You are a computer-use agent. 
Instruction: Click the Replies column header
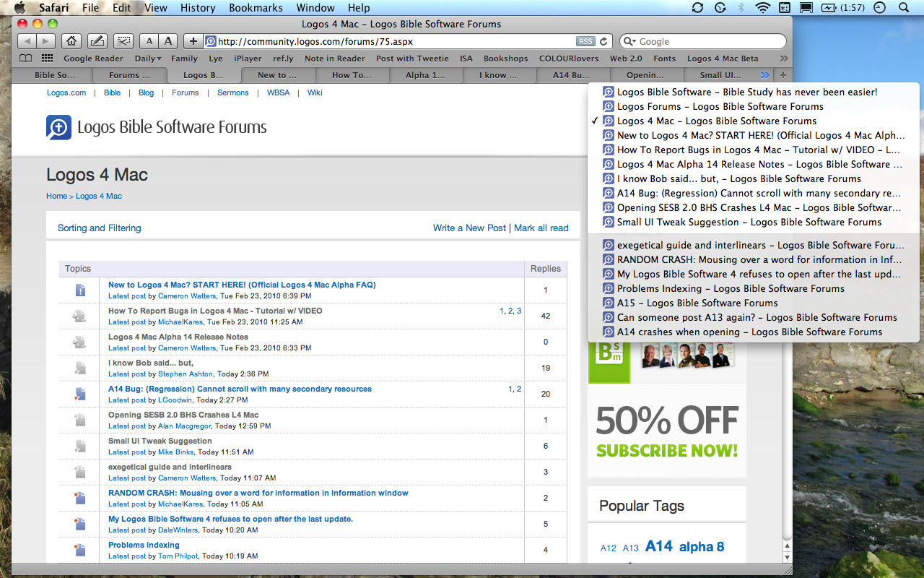(x=546, y=268)
